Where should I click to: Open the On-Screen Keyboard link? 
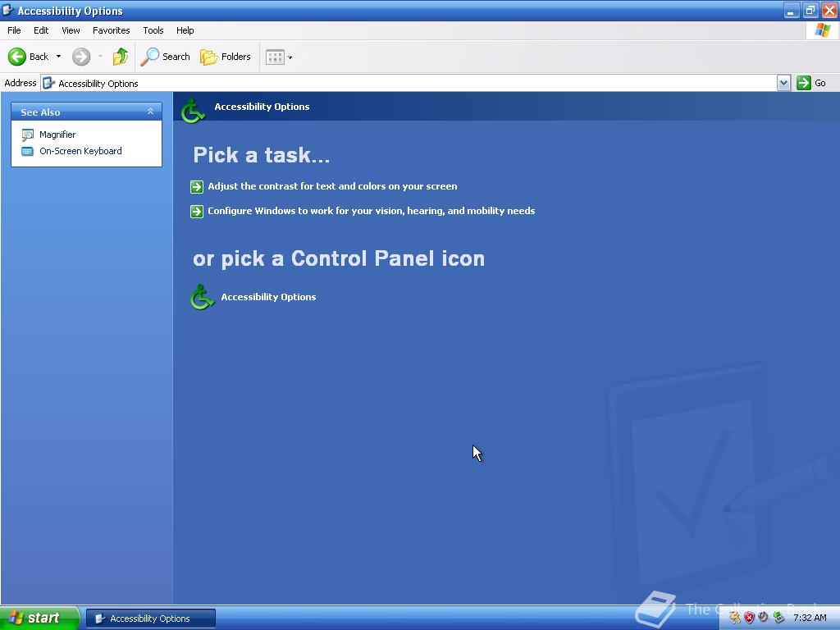tap(80, 151)
